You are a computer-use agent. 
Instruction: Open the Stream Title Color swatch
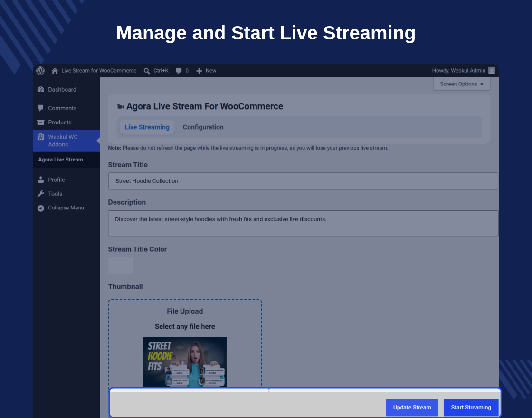click(x=121, y=266)
